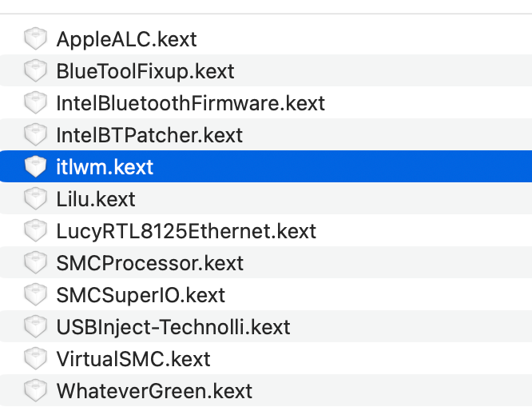Click the AppleALC.kext file icon
This screenshot has width=532, height=419.
pyautogui.click(x=35, y=38)
